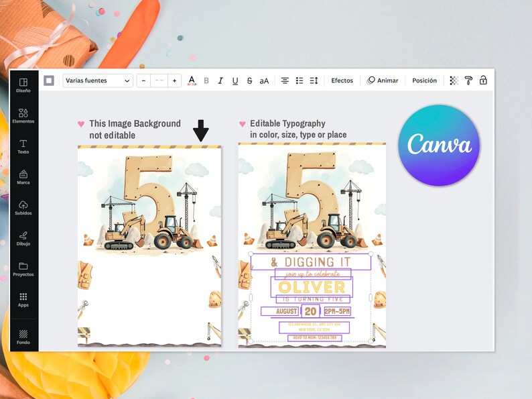This screenshot has height=399, width=532.
Task: Click the "Editable Typography" heading text
Action: (x=287, y=123)
